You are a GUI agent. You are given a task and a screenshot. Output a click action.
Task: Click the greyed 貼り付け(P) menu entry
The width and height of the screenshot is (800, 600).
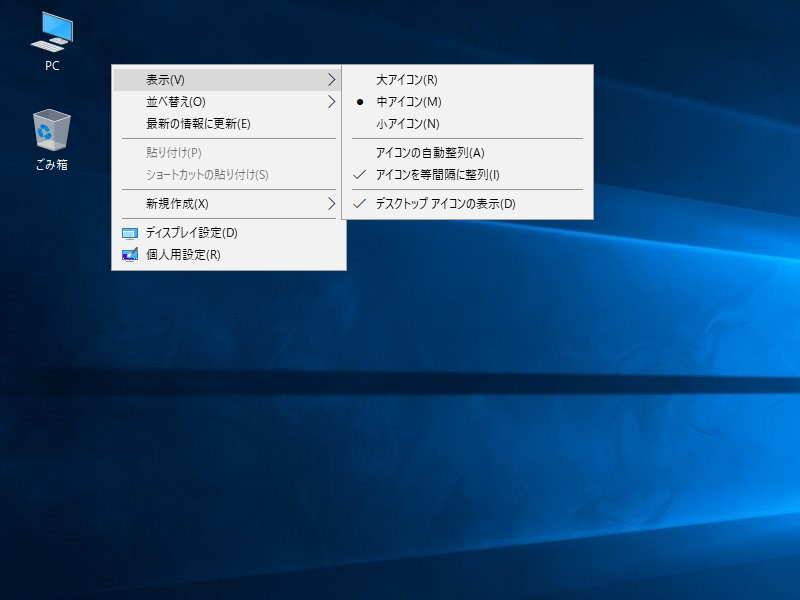tap(227, 153)
